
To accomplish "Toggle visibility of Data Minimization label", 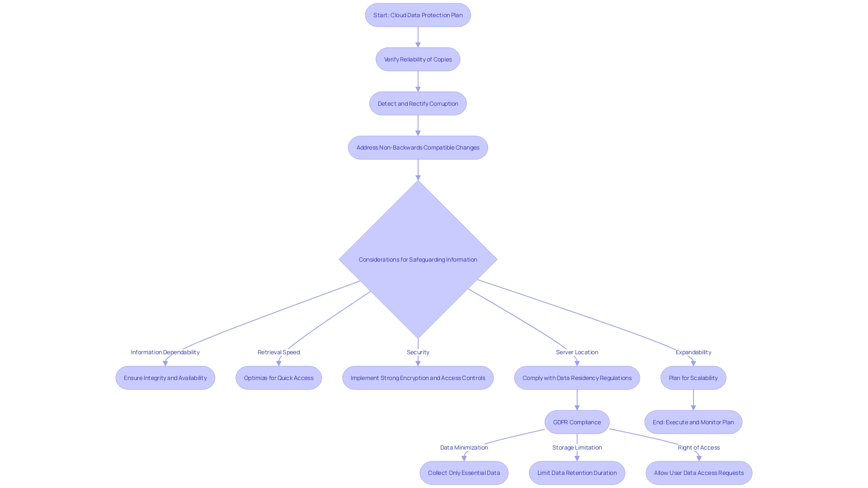I will pos(464,447).
